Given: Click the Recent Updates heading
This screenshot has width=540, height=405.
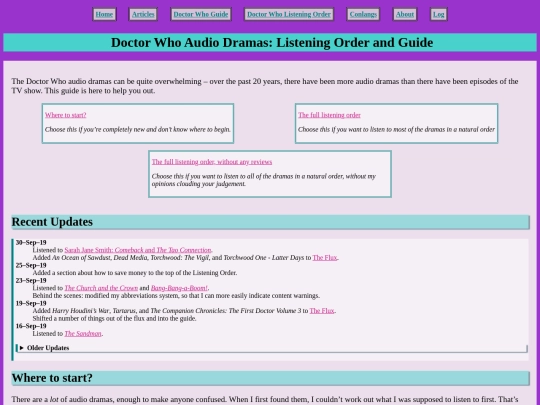Looking at the screenshot, I should click(270, 222).
